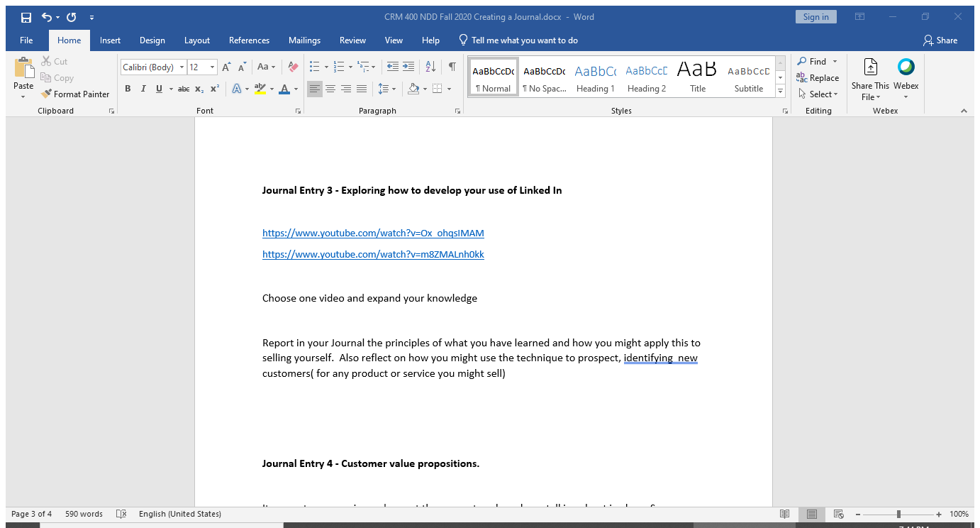Viewport: 980px width, 528px height.
Task: Expand the Styles gallery
Action: [x=781, y=91]
